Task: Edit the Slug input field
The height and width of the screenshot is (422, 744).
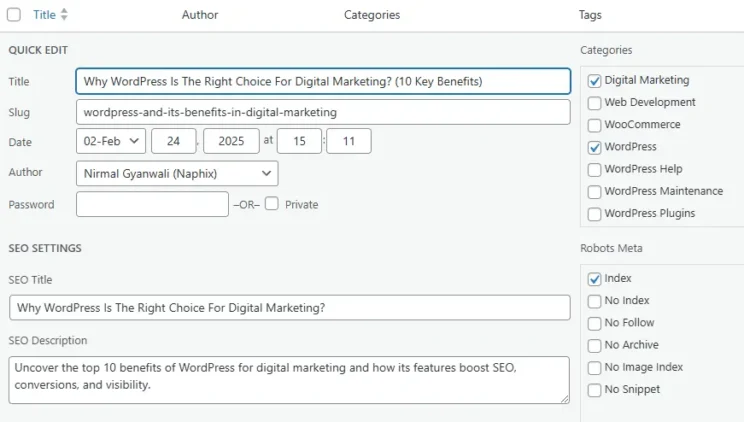Action: point(323,112)
